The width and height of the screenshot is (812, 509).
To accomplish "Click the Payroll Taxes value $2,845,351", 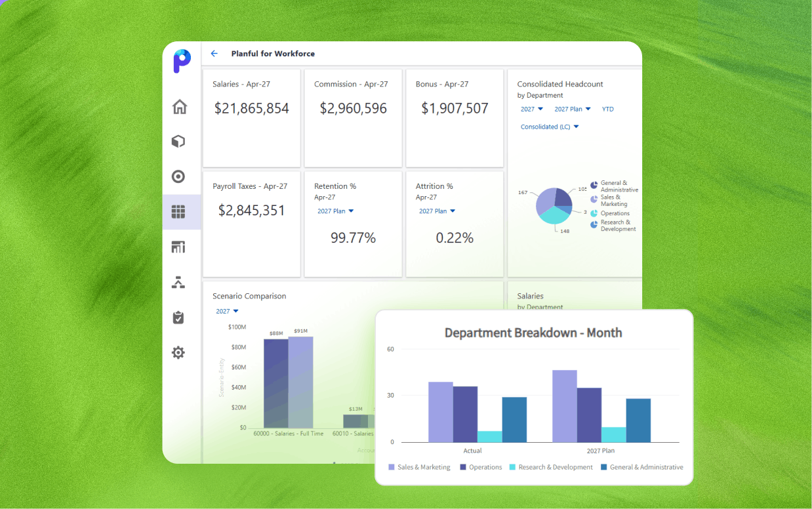I will coord(252,211).
